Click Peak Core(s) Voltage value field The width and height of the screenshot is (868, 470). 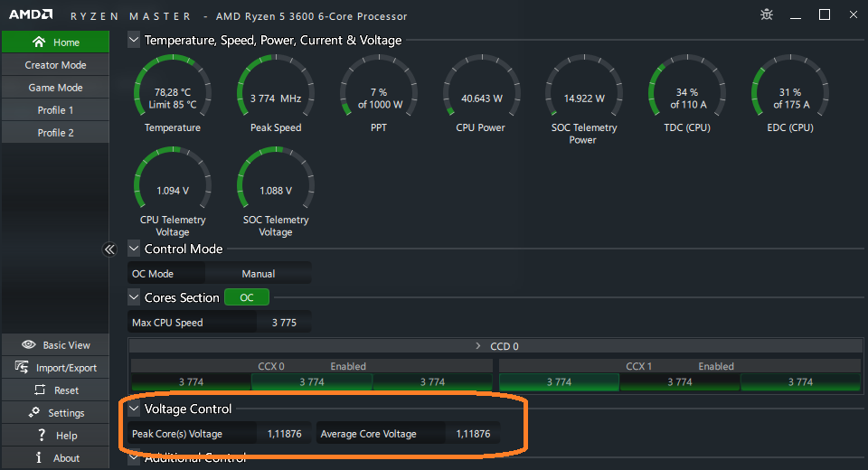(285, 434)
